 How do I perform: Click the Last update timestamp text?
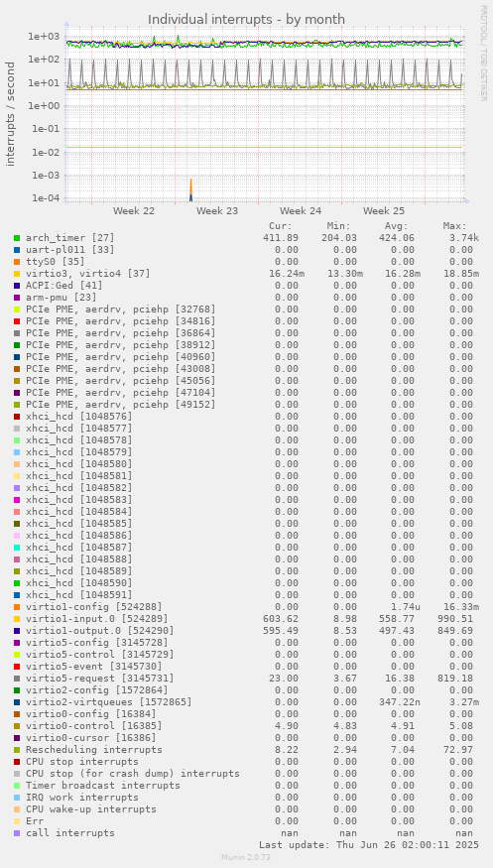click(369, 845)
